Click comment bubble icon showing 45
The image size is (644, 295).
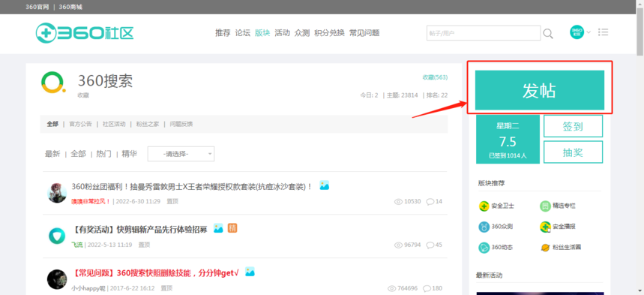[x=430, y=245]
